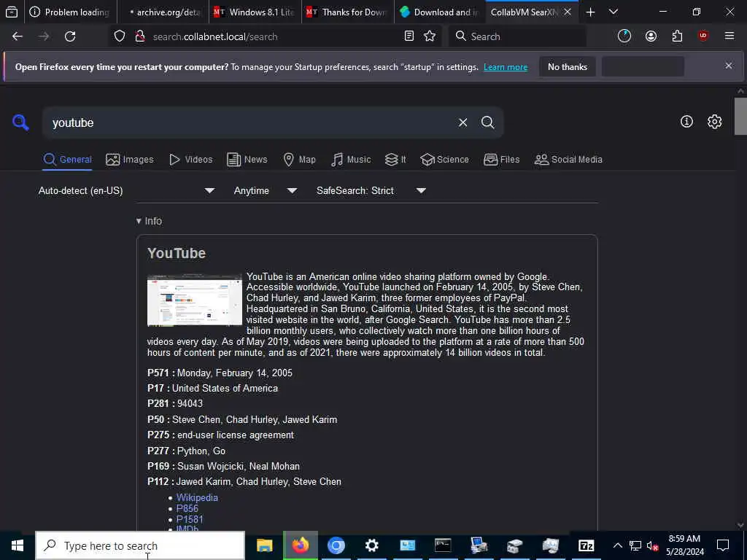This screenshot has height=560, width=747.
Task: Open the Windows notification center
Action: point(723,545)
